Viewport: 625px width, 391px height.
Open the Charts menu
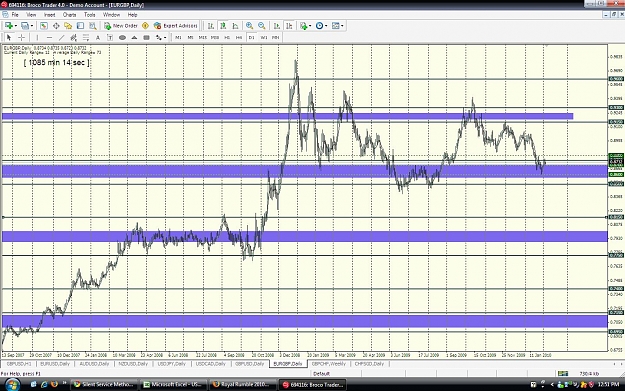(x=69, y=15)
